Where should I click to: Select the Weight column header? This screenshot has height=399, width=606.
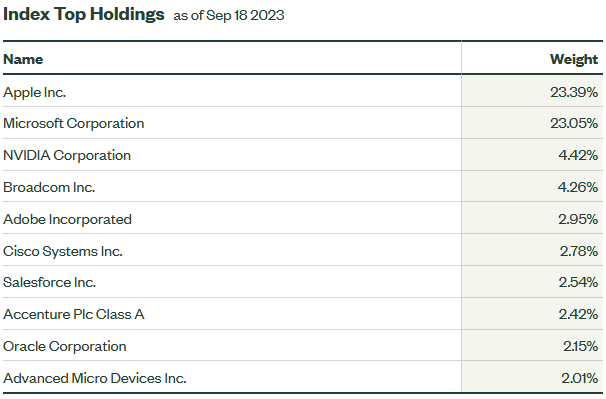click(574, 59)
